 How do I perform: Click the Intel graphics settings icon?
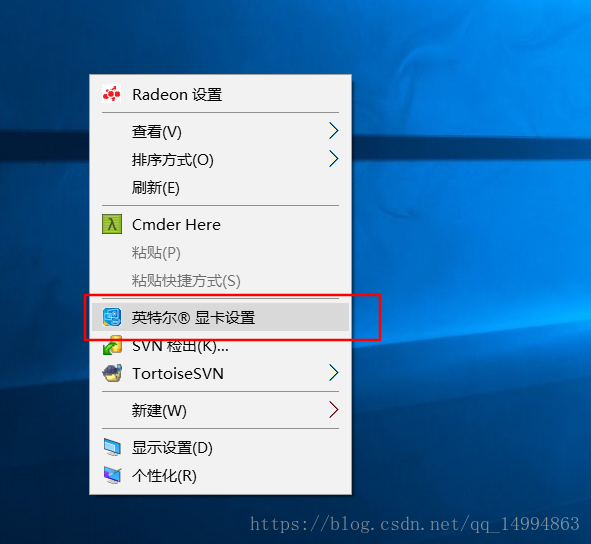pyautogui.click(x=112, y=317)
